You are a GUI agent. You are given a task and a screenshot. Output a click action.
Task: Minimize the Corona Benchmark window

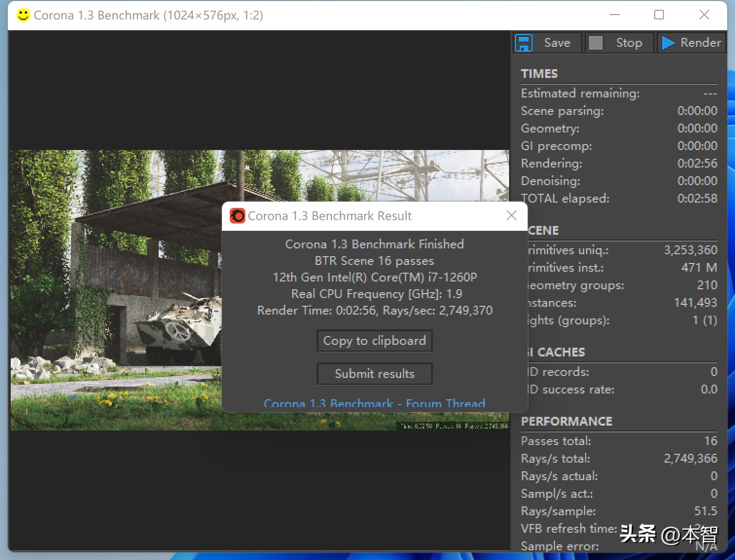615,15
